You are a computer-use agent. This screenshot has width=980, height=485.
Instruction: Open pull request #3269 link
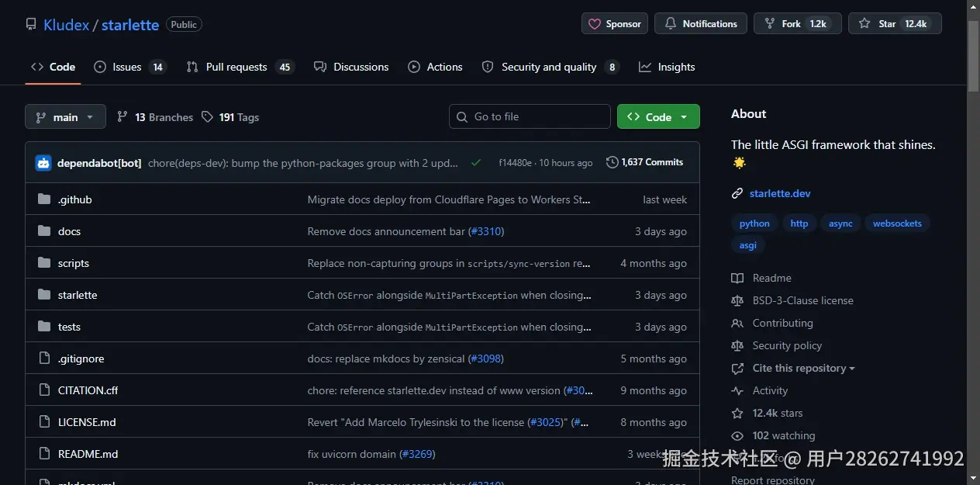(418, 454)
